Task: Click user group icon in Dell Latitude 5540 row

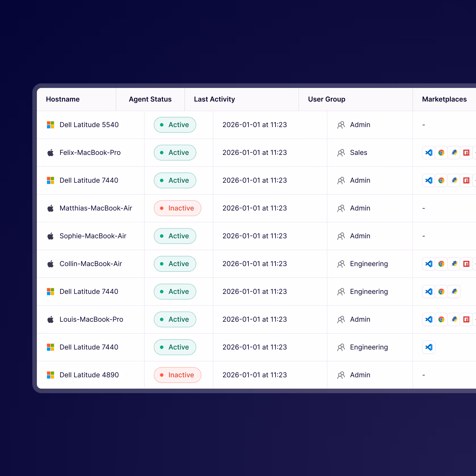Action: (341, 125)
